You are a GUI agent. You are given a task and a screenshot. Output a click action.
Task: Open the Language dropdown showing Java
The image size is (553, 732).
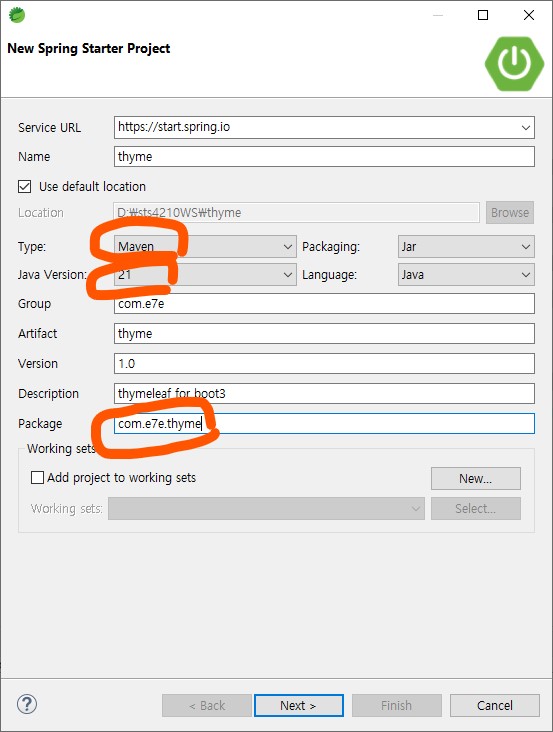click(466, 274)
